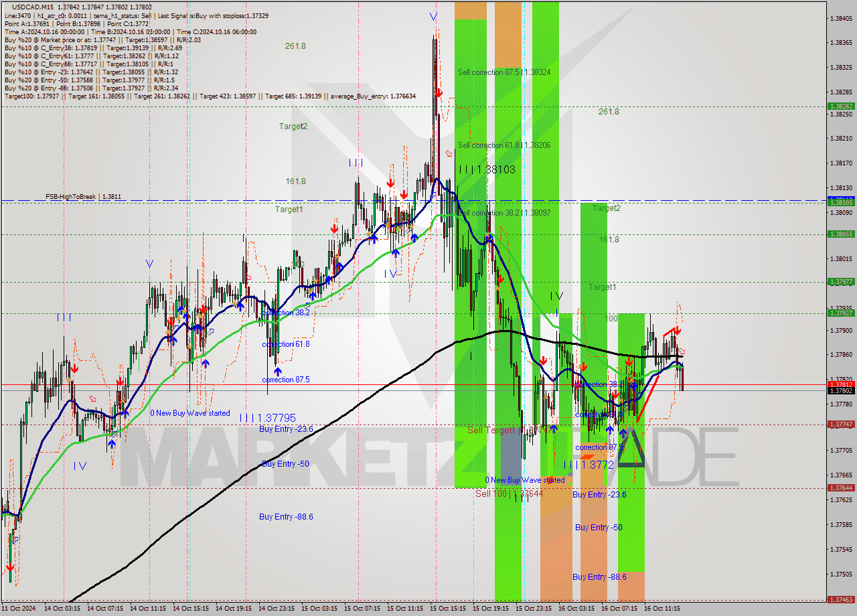857x616 pixels.
Task: Click the 'Sell correction 87.5 | 1.38324' label
Action: click(504, 72)
